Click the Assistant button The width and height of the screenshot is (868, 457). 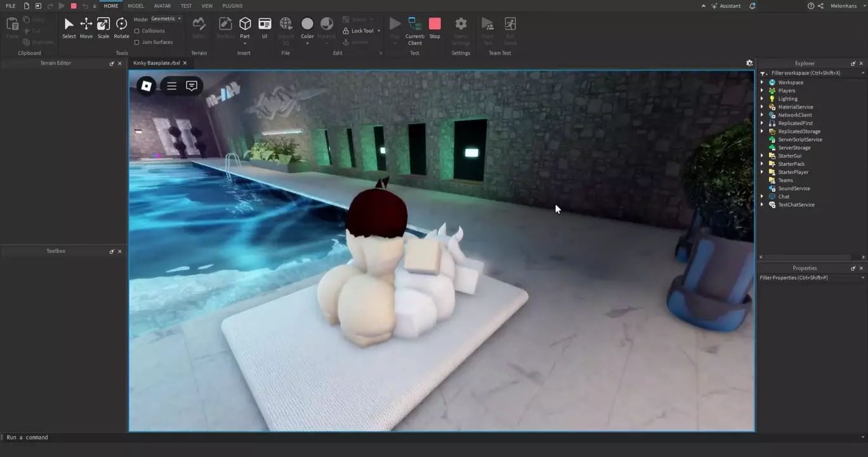point(725,6)
